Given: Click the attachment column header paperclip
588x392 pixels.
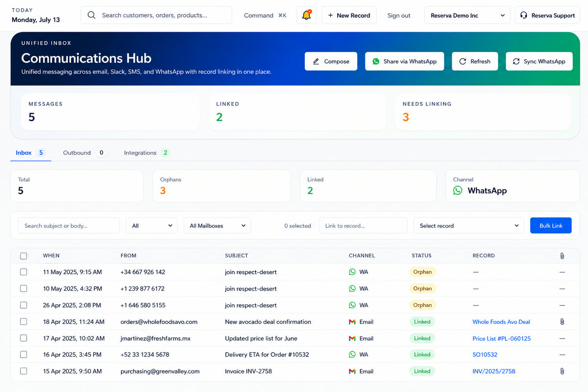Looking at the screenshot, I should tap(562, 256).
